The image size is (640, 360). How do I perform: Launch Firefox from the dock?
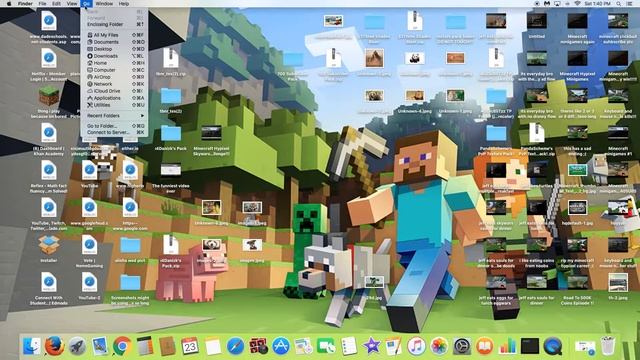[x=54, y=346]
